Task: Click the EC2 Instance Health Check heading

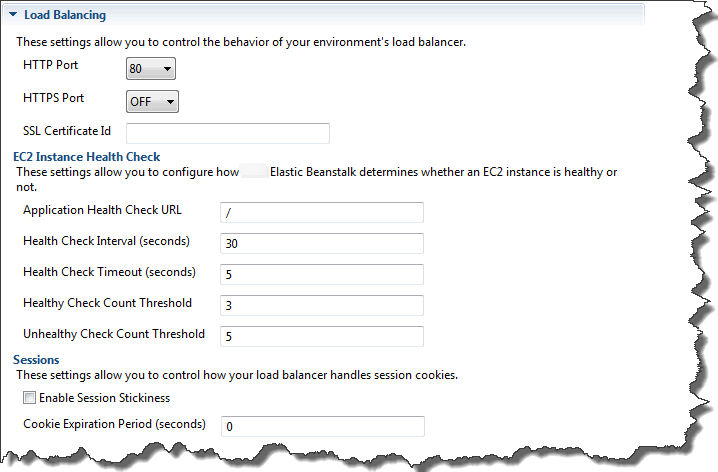Action: coord(87,157)
